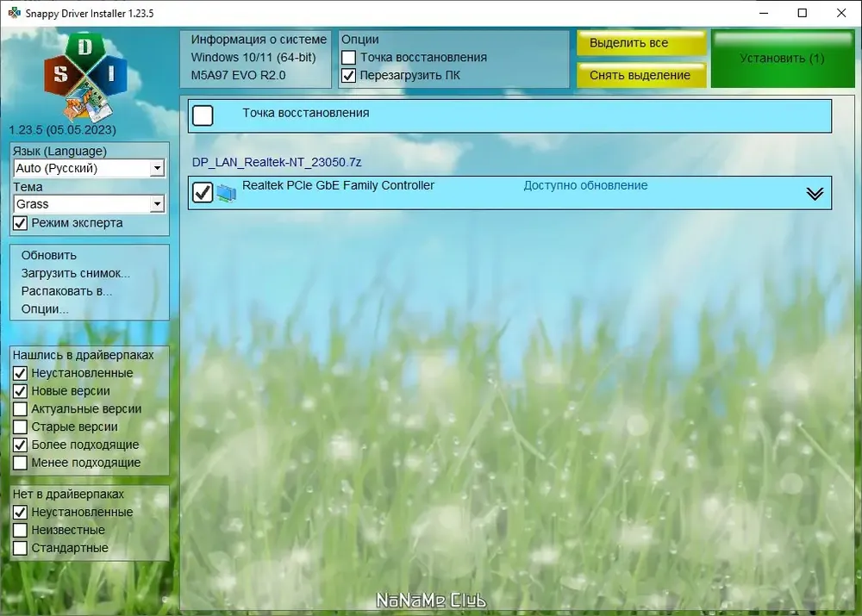The image size is (862, 616).
Task: Click Выделить все button
Action: coord(641,43)
